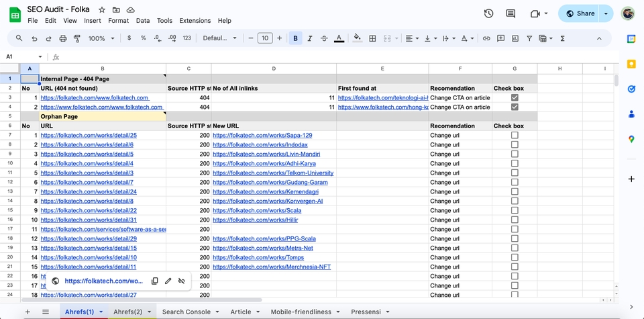Open Google Maps side panel

click(x=631, y=139)
